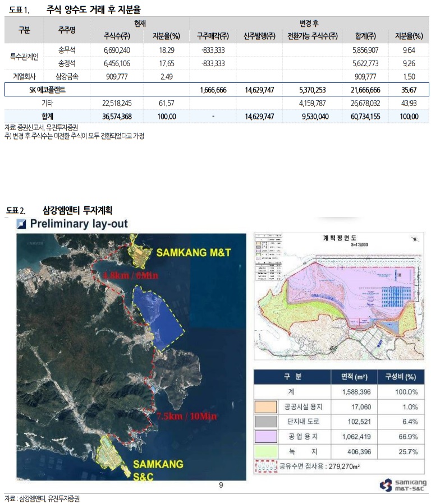Image resolution: width=431 pixels, height=504 pixels.
Task: Click the percentage 43.93
Action: (x=409, y=103)
